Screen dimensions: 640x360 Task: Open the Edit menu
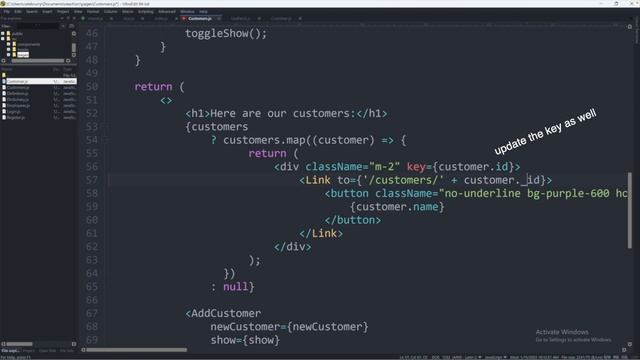click(x=18, y=11)
